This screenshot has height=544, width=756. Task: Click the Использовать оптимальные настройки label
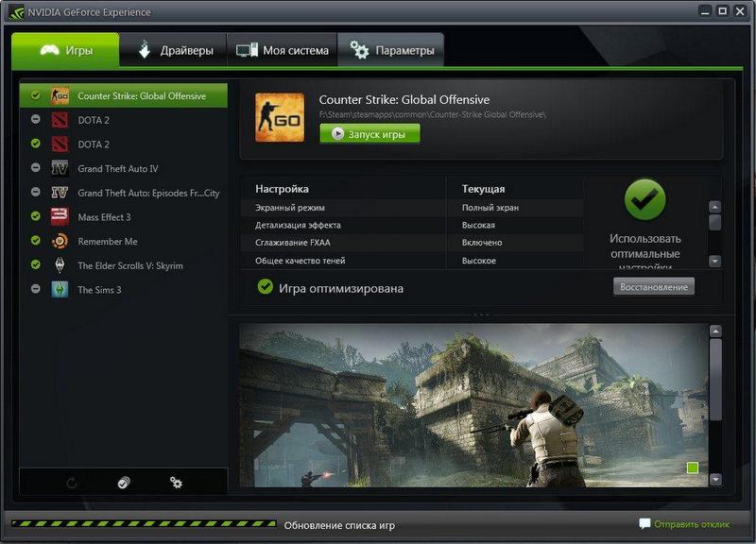pos(645,252)
